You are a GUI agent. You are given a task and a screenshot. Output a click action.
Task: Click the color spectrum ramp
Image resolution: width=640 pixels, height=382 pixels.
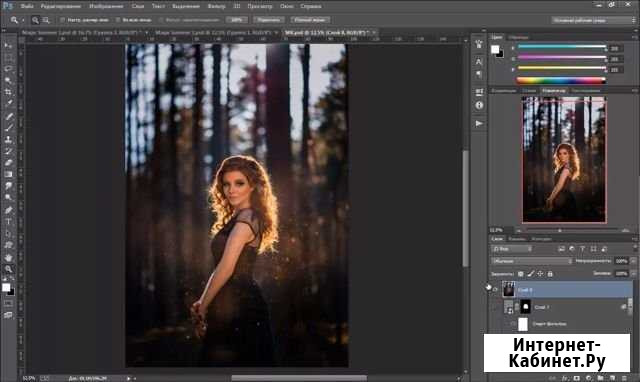click(x=561, y=80)
